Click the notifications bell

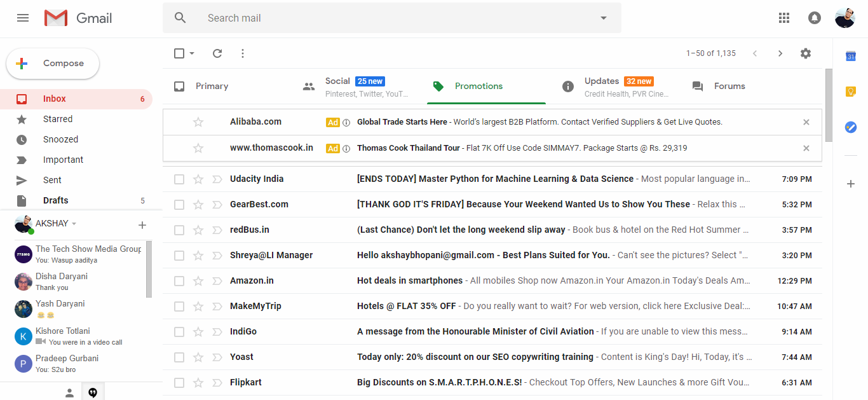tap(814, 17)
